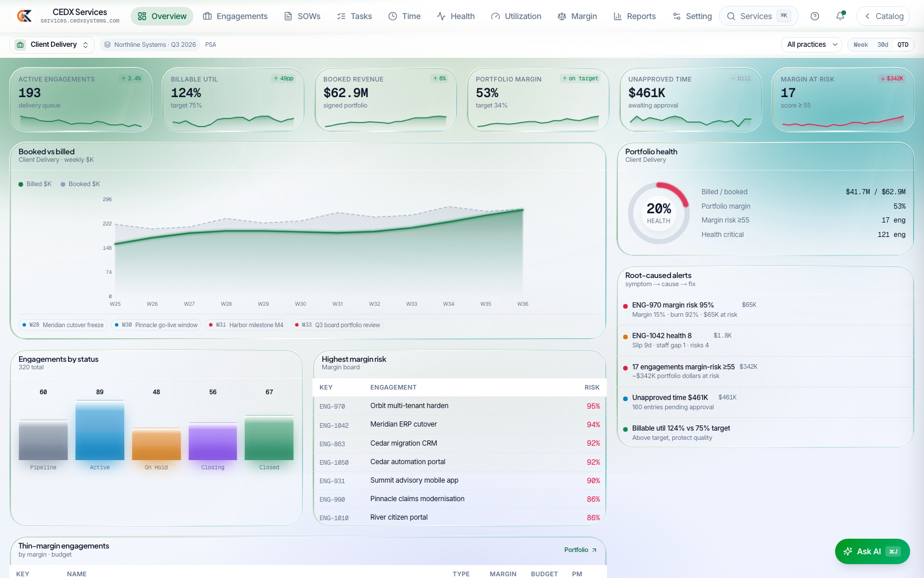Click the Closed status bar
924x578 pixels.
(269, 438)
